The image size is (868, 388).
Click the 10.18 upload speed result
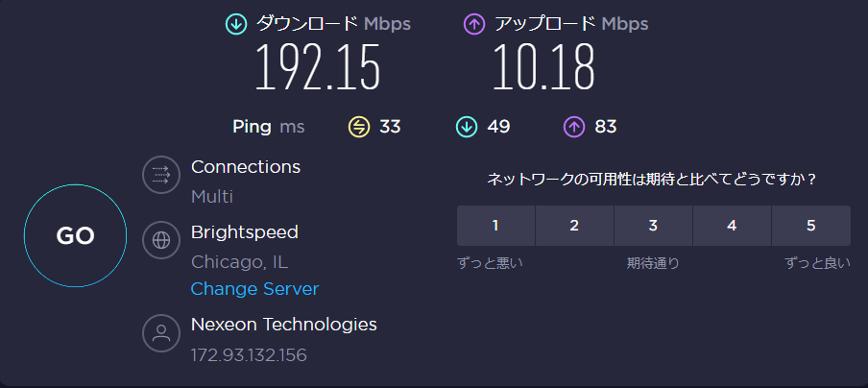544,67
